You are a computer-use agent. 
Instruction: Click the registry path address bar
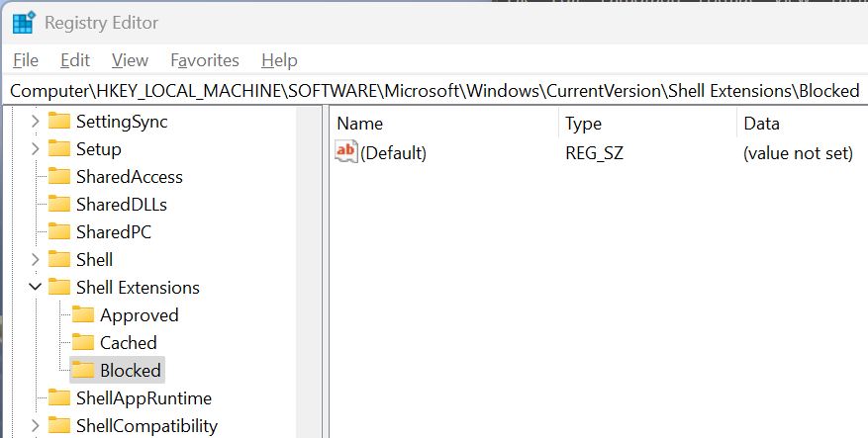[434, 90]
